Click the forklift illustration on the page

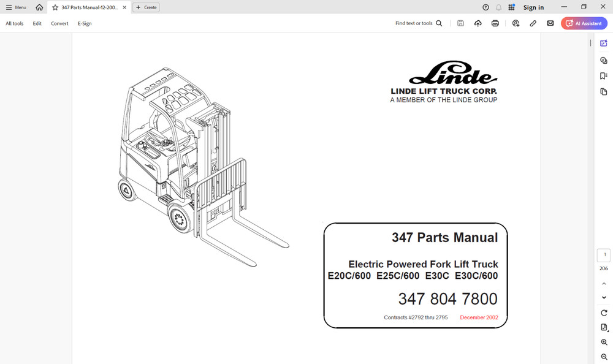[204, 167]
